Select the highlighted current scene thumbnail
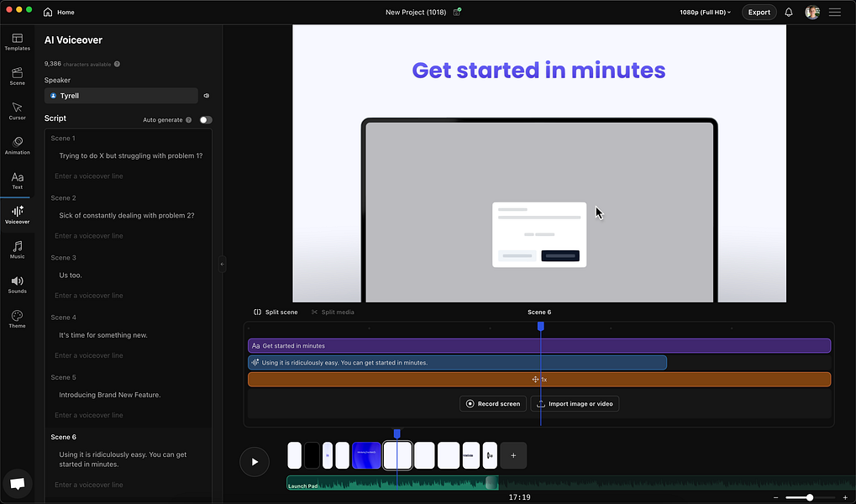856x504 pixels. click(397, 455)
